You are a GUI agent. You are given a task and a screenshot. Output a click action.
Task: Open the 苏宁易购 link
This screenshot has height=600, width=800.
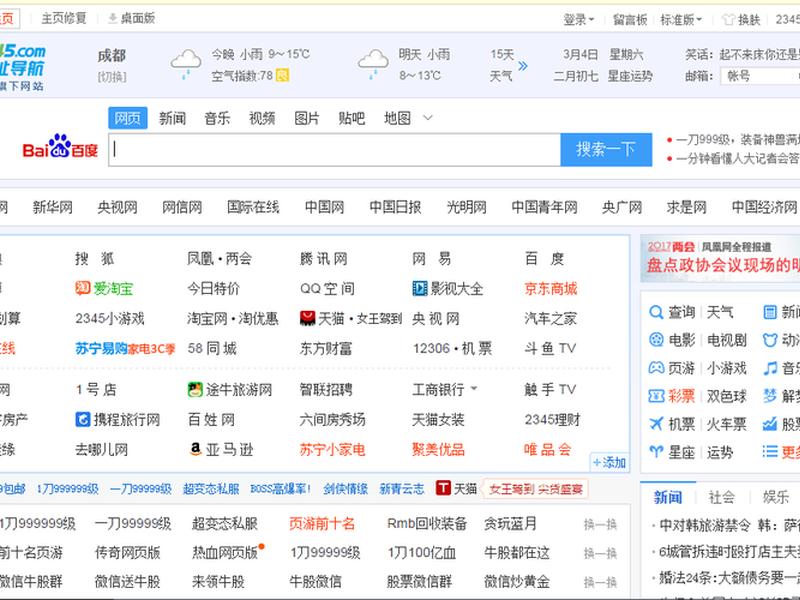(x=101, y=349)
